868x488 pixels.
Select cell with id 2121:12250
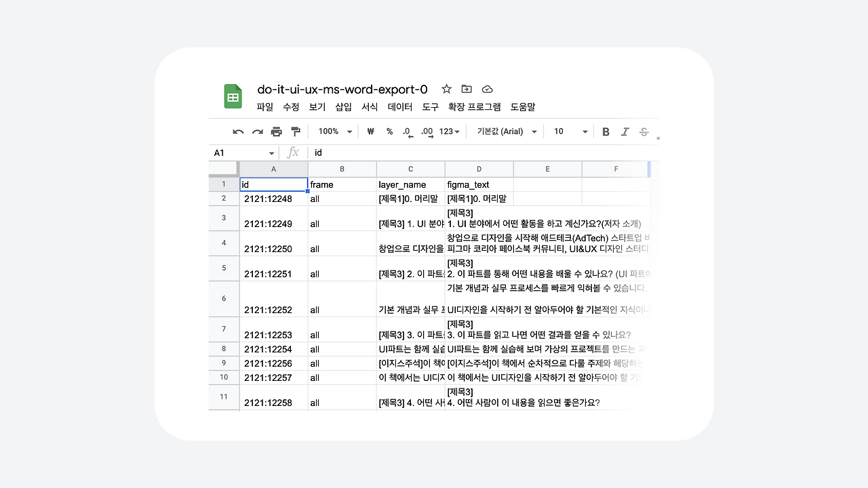(x=274, y=243)
